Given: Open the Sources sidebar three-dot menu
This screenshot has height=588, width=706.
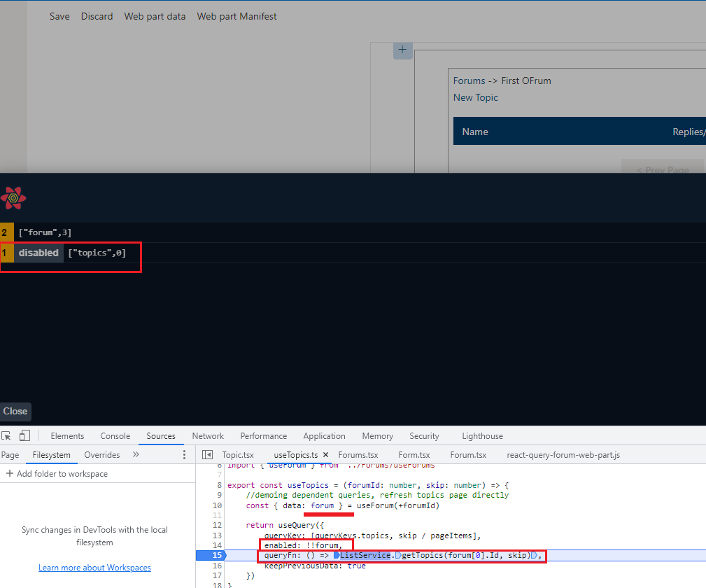Looking at the screenshot, I should click(x=185, y=455).
